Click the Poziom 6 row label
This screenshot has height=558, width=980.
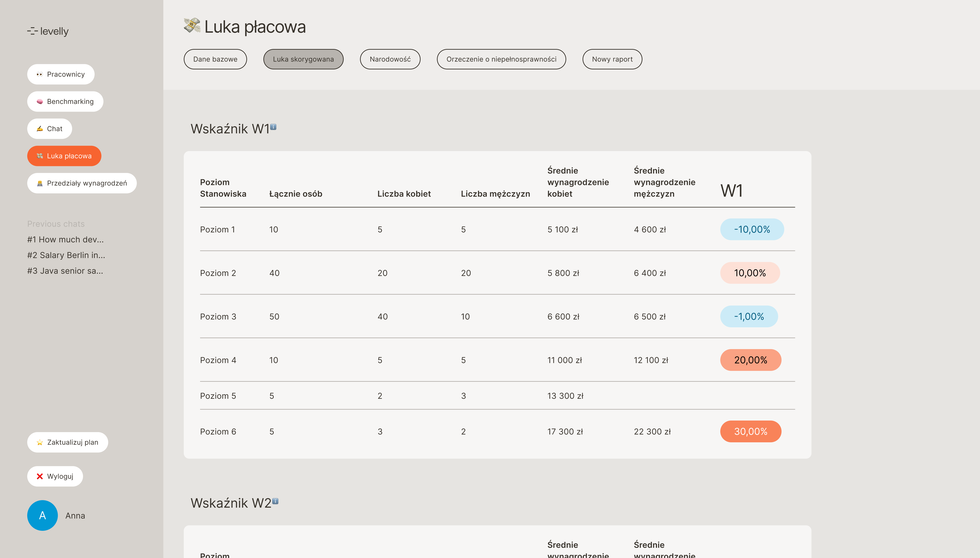click(x=218, y=431)
